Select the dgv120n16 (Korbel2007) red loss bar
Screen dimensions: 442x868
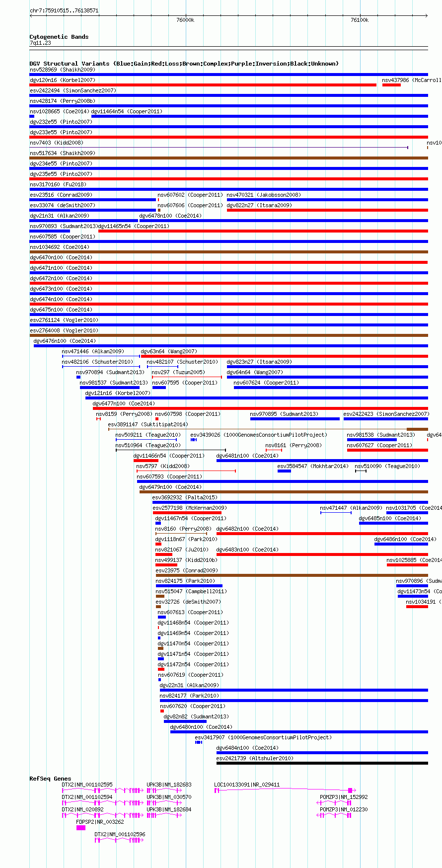[203, 85]
